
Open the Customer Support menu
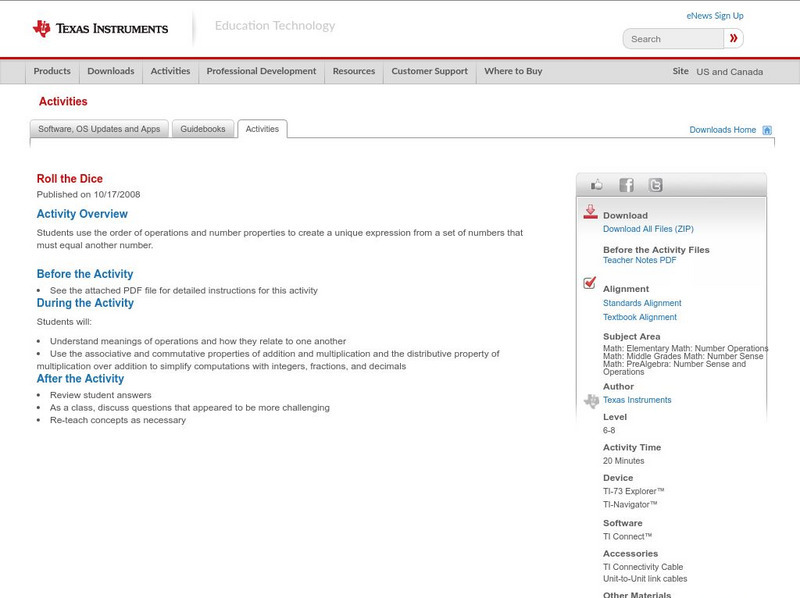coord(430,71)
